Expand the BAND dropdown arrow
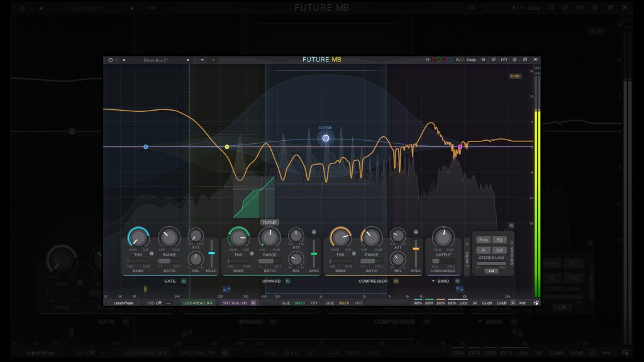Image resolution: width=644 pixels, height=362 pixels. 433,281
